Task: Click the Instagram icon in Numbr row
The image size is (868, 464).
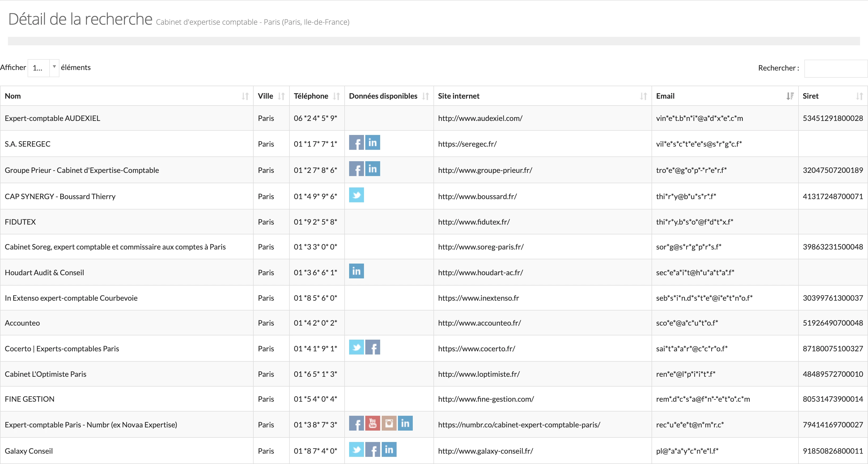Action: (389, 423)
